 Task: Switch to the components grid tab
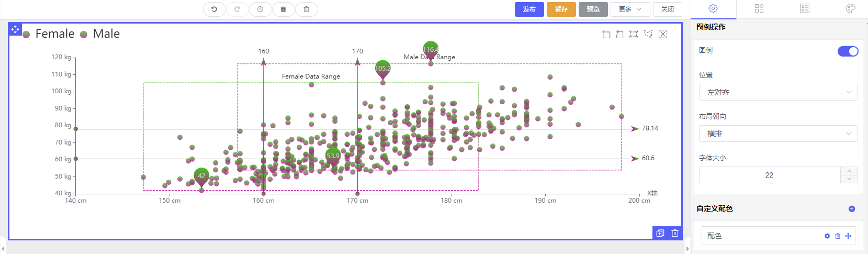click(x=759, y=8)
